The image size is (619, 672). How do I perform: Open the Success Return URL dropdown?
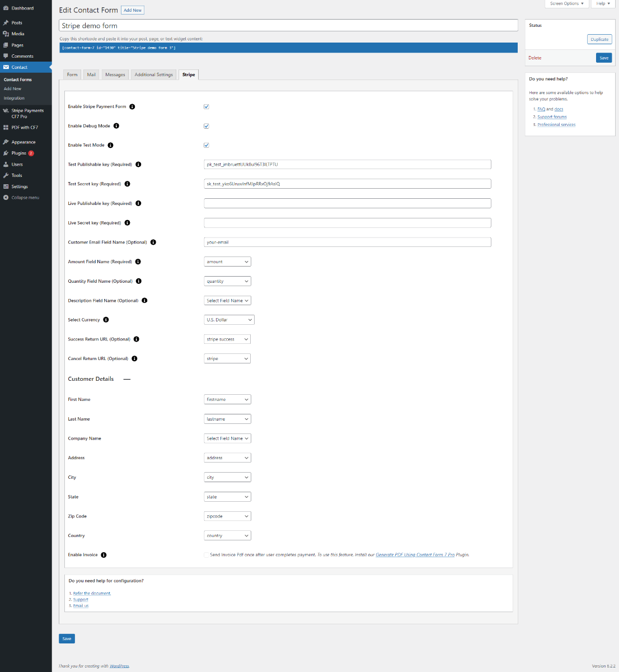(x=228, y=339)
